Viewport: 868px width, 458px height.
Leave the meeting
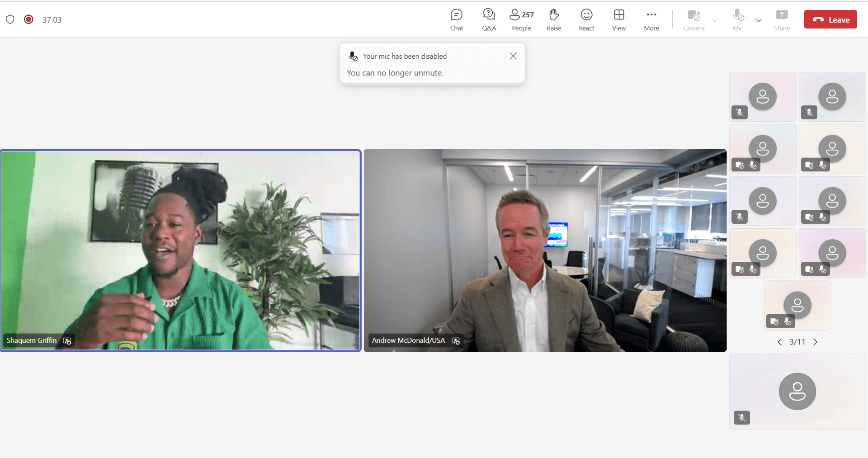(x=830, y=19)
